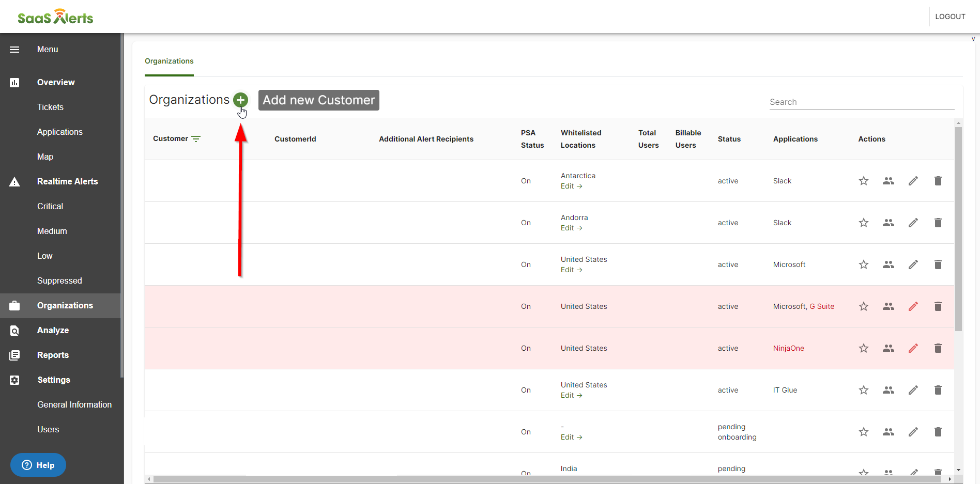Click the Realtime Alerts warning triangle icon

[x=14, y=181]
